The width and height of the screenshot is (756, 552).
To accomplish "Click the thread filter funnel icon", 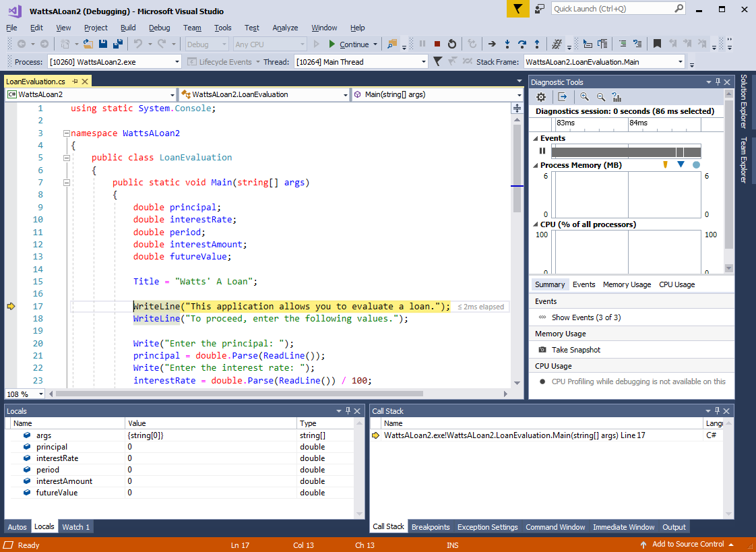I will [x=437, y=61].
